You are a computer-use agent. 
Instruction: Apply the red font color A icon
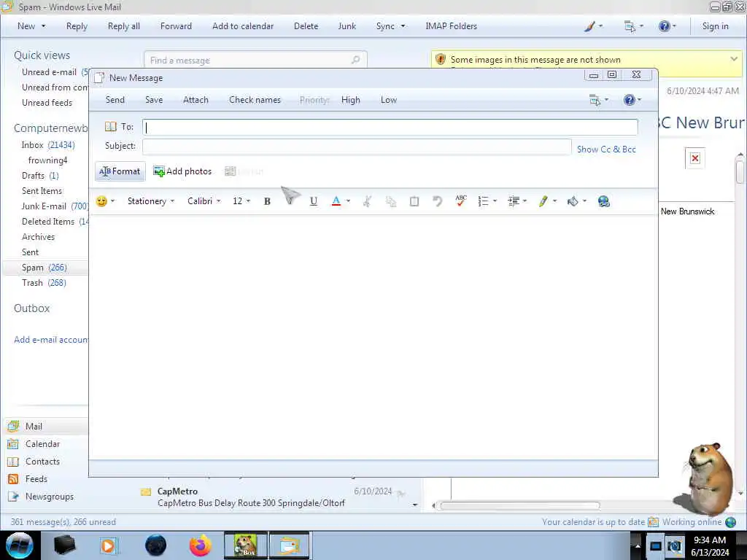tap(336, 201)
